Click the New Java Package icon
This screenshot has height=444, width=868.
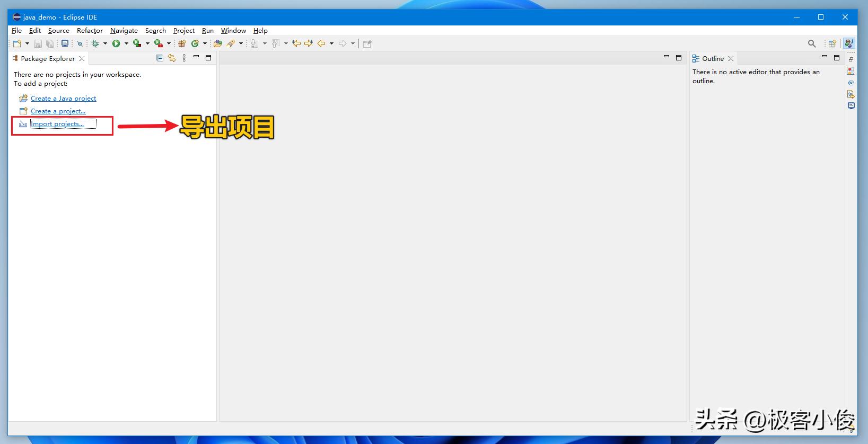coord(182,43)
